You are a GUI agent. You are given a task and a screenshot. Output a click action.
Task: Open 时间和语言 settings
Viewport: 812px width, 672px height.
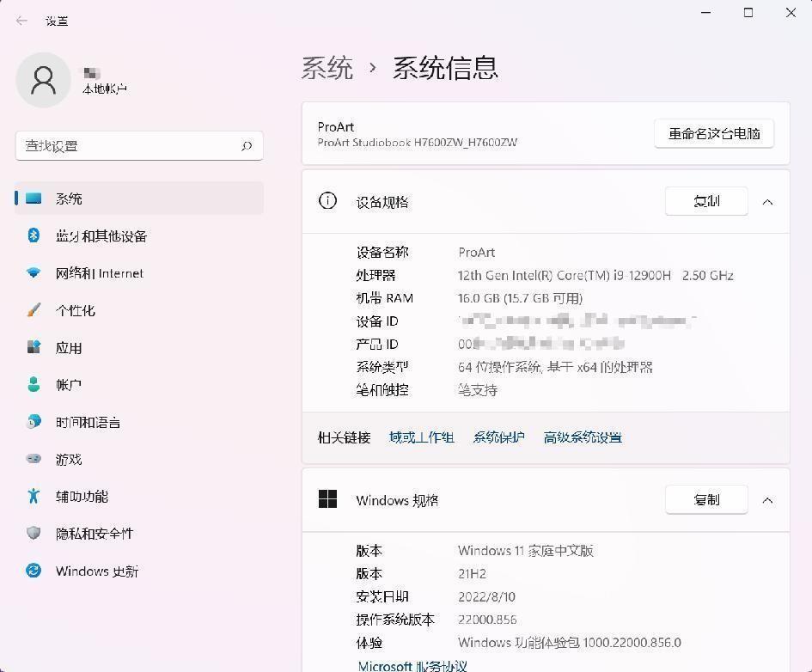tap(139, 422)
